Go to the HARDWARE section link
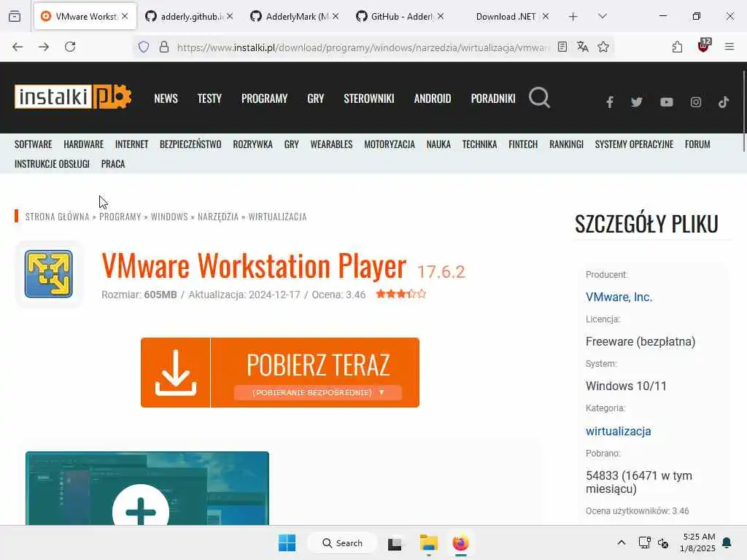This screenshot has width=747, height=560. point(83,144)
